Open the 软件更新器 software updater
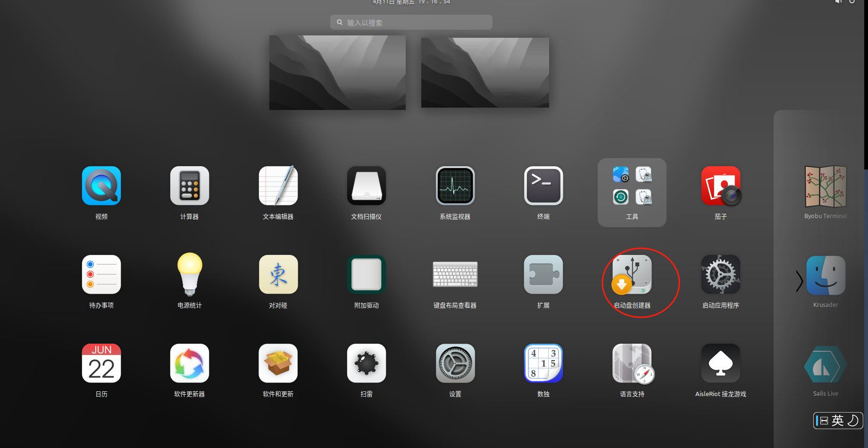Screen dimensions: 868x448 190,363
